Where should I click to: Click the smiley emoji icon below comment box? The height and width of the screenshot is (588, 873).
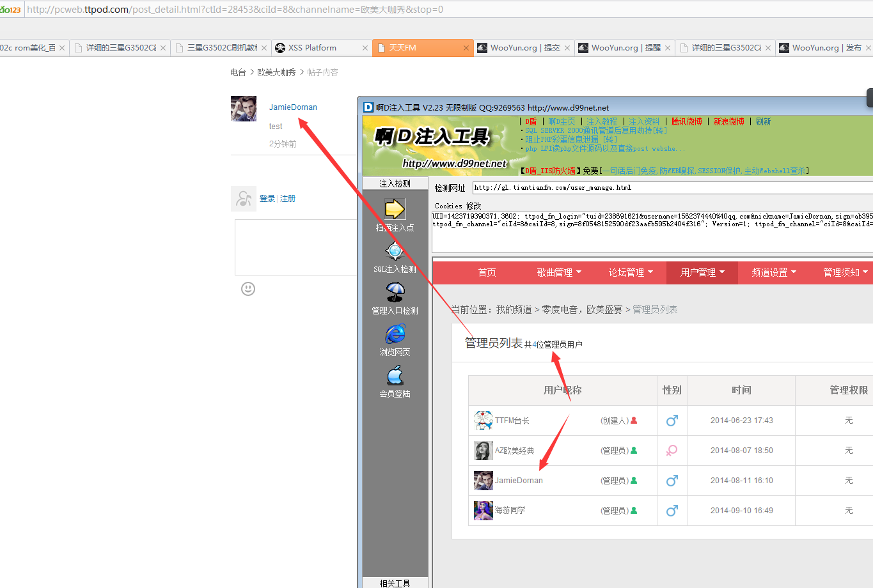tap(248, 289)
